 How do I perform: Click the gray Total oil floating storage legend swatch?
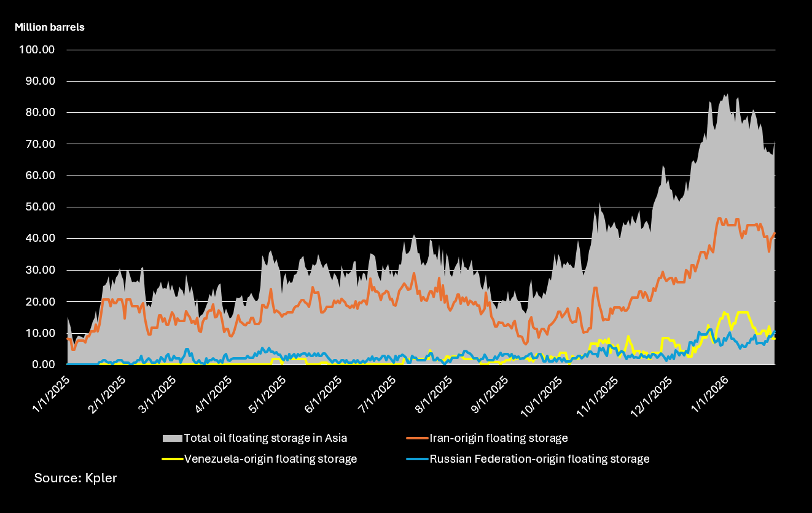[173, 438]
